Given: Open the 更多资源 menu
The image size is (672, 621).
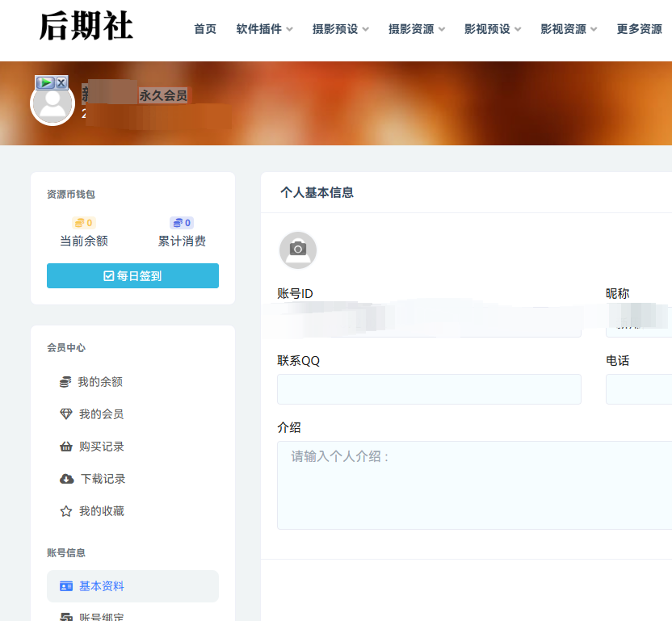Looking at the screenshot, I should coord(640,29).
